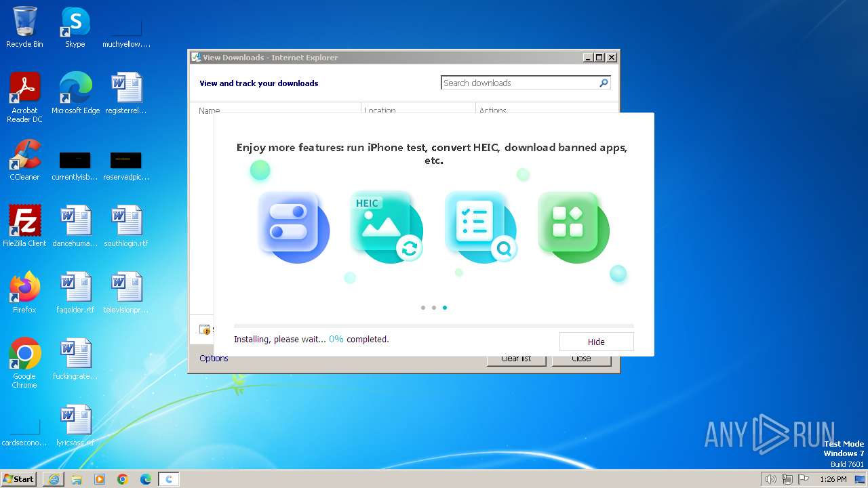Click the Location column header
The height and width of the screenshot is (488, 868).
click(x=418, y=110)
